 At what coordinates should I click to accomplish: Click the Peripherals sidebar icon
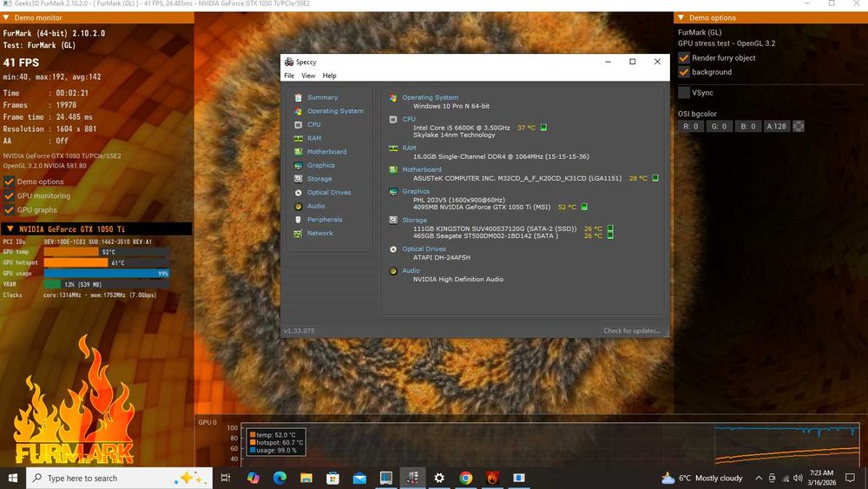click(299, 220)
